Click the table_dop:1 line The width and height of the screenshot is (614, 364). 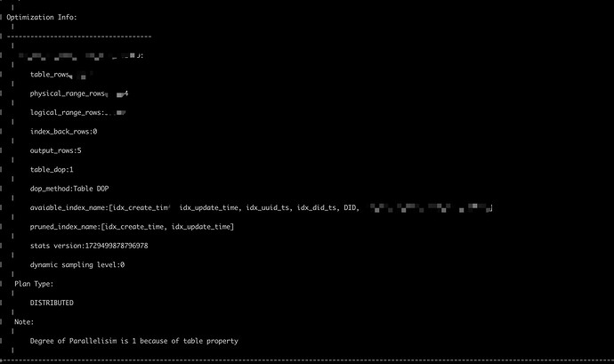point(52,170)
